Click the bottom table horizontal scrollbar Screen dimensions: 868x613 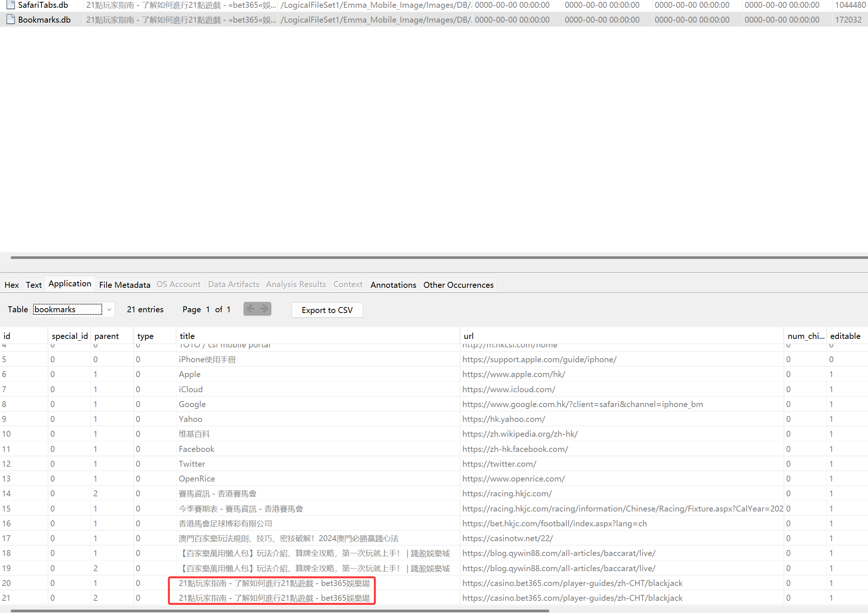pos(280,611)
